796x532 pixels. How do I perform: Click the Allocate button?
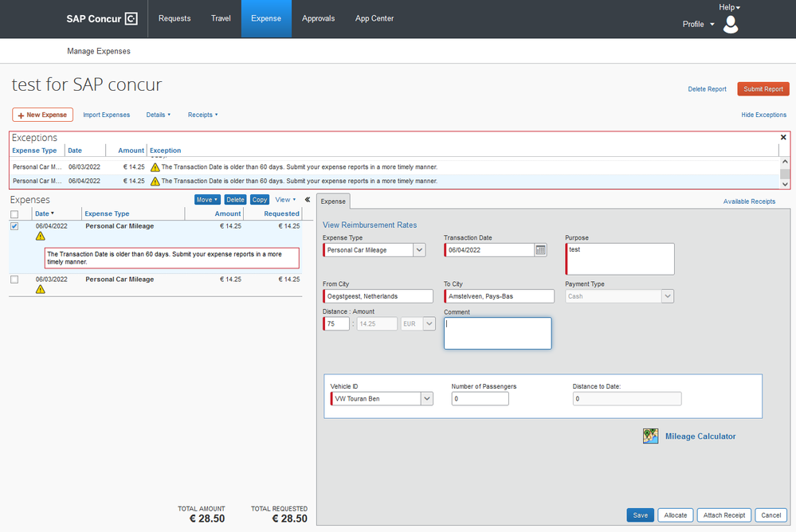click(x=675, y=515)
